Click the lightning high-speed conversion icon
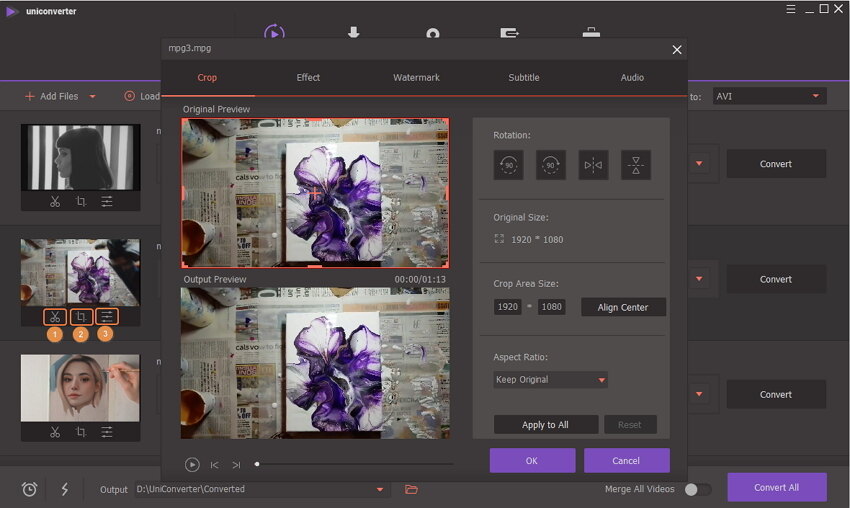Viewport: 850px width, 508px height. pyautogui.click(x=65, y=489)
